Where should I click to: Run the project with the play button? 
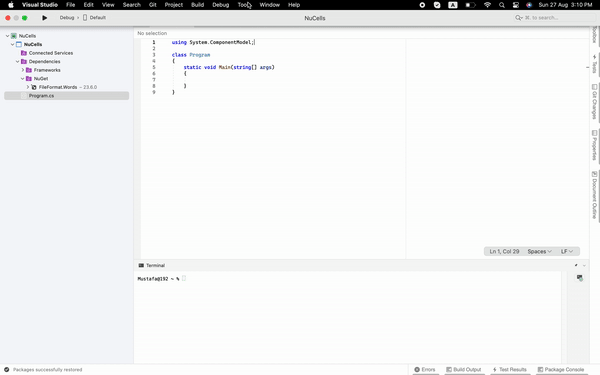click(44, 18)
